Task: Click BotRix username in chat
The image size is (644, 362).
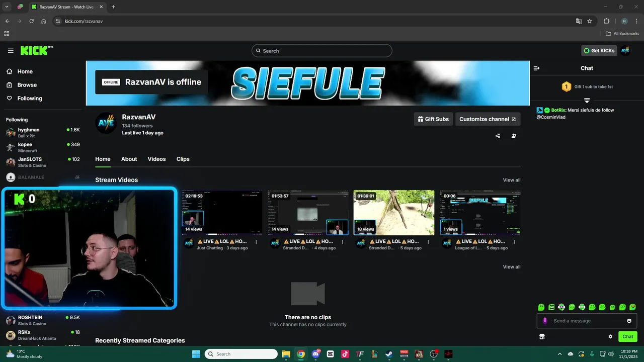Action: click(558, 110)
